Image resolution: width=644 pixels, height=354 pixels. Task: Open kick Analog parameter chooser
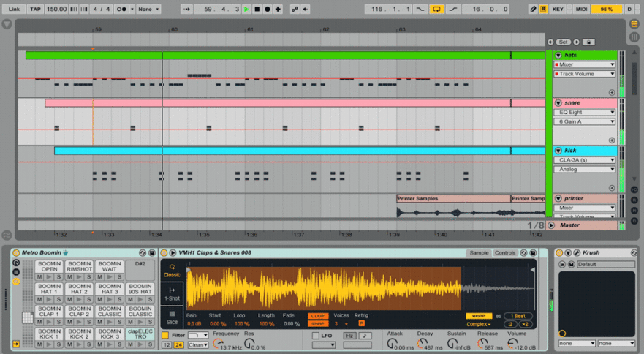pyautogui.click(x=585, y=170)
